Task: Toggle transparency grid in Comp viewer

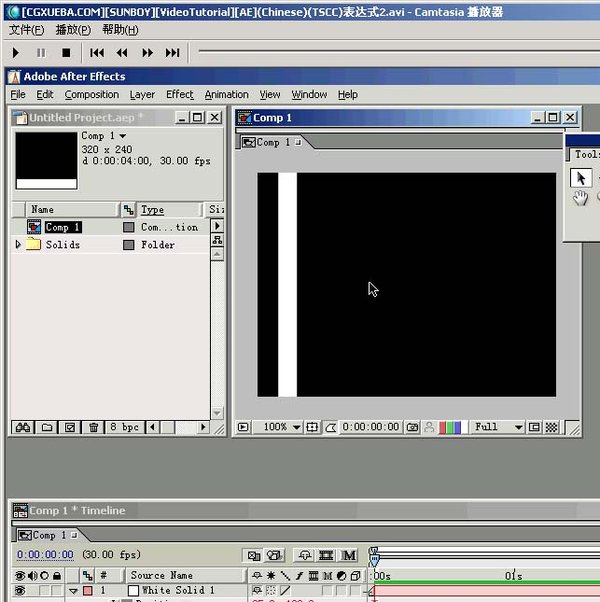Action: tap(551, 427)
